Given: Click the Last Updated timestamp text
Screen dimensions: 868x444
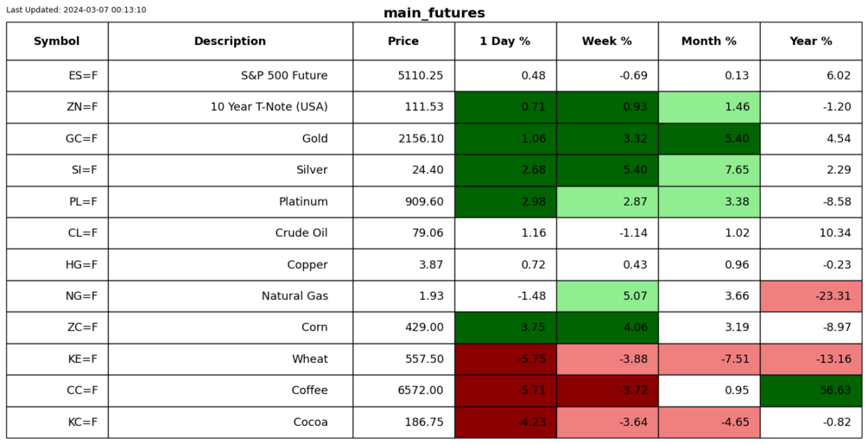Looking at the screenshot, I should coord(76,10).
